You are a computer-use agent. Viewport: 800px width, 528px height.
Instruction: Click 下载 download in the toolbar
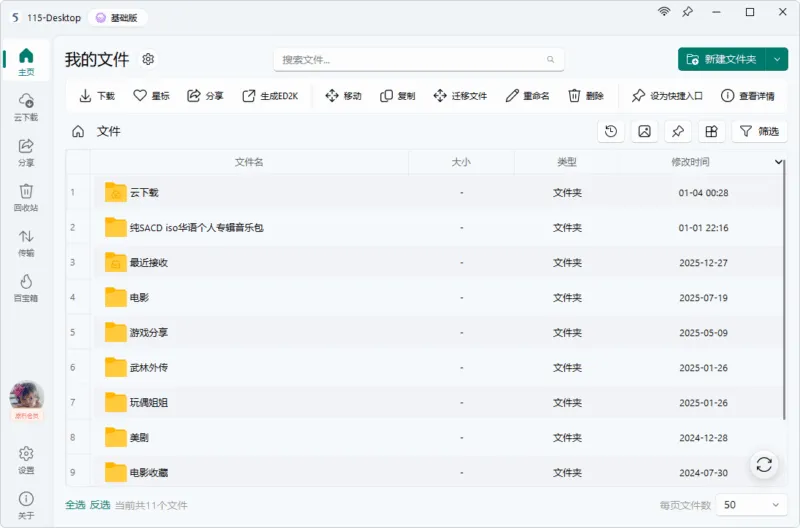click(97, 95)
